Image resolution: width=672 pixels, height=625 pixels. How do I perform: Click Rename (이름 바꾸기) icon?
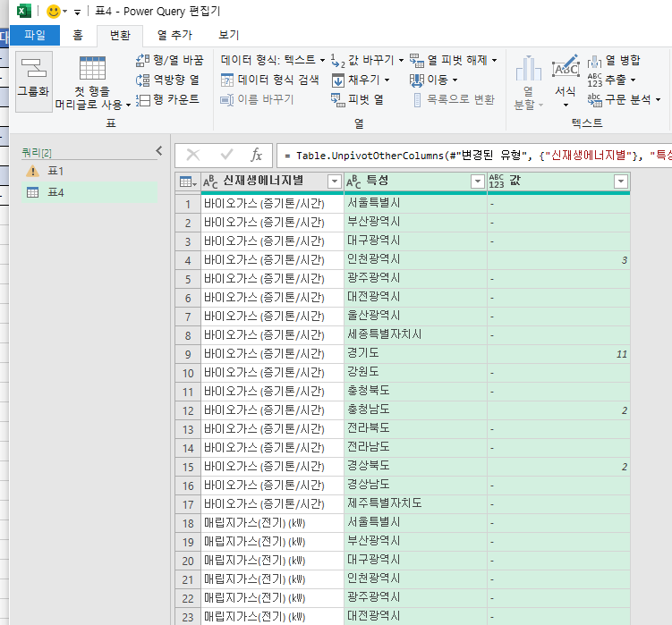click(x=226, y=100)
